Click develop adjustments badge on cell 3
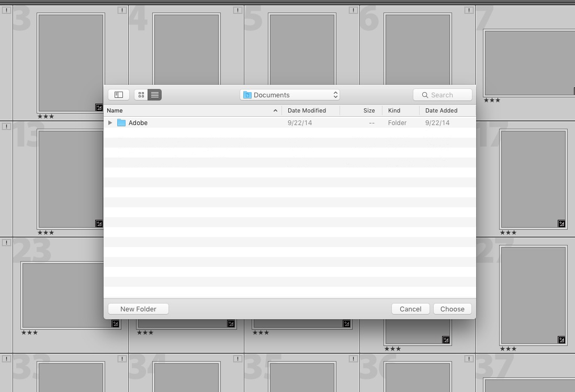575x392 pixels. coord(99,107)
